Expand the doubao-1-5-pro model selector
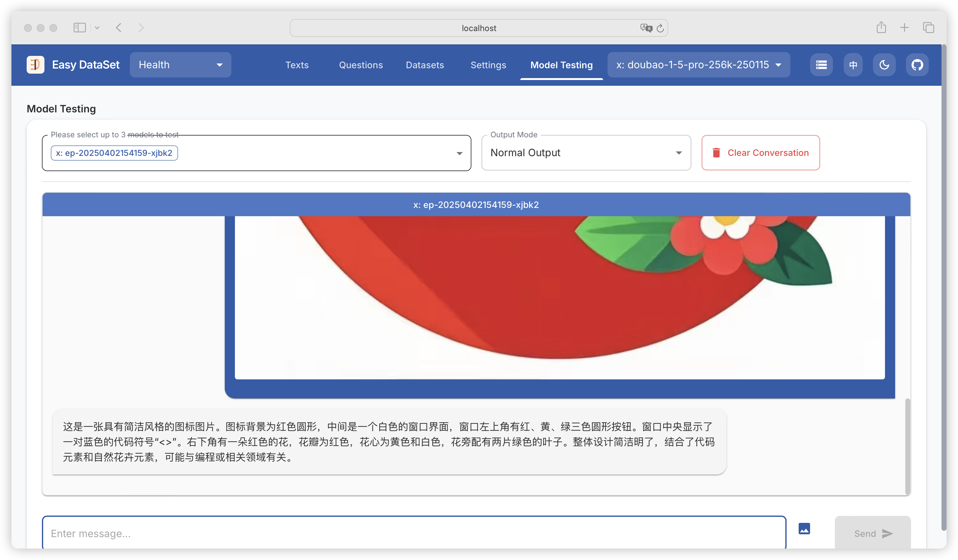The width and height of the screenshot is (958, 560). coord(698,65)
